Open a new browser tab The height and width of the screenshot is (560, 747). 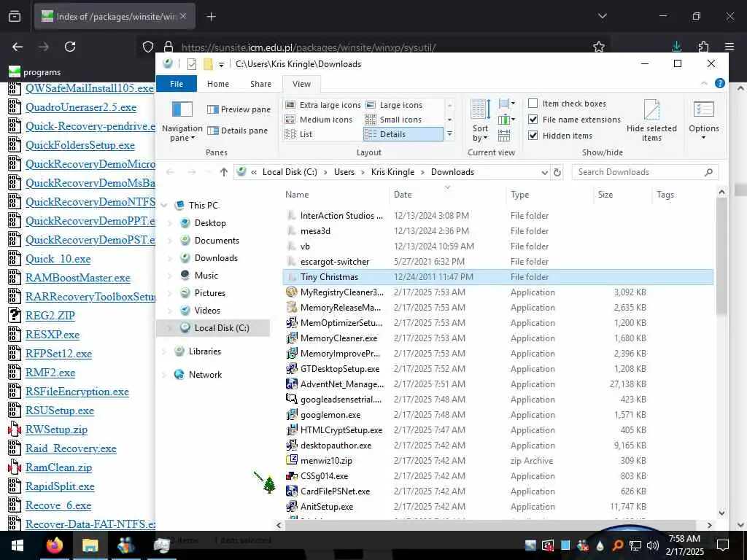211,17
